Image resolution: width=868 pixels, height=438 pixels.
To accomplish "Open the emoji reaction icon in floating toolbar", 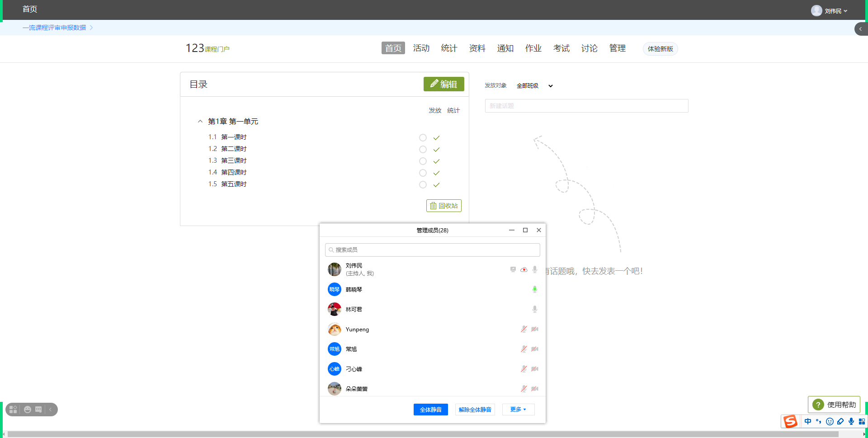I will 28,410.
